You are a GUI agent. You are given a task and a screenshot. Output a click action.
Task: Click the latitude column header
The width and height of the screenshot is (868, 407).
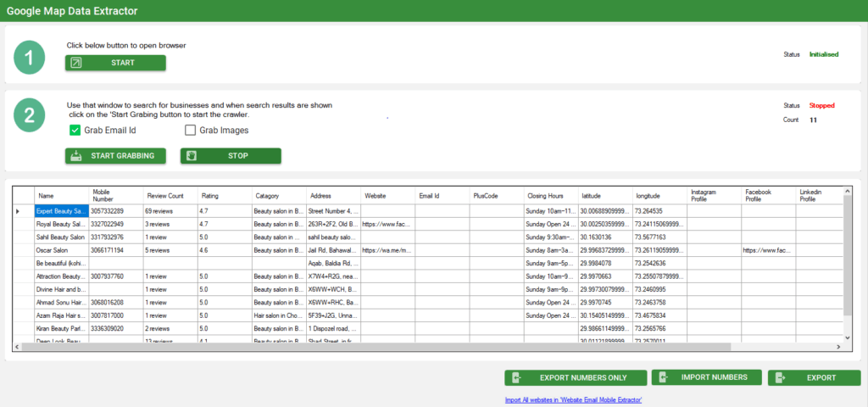pos(605,196)
